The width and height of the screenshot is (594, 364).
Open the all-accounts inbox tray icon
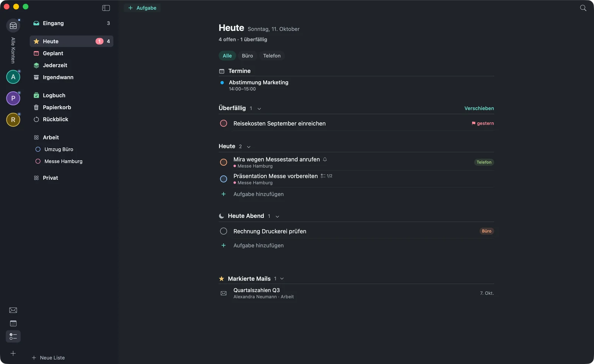click(x=13, y=26)
